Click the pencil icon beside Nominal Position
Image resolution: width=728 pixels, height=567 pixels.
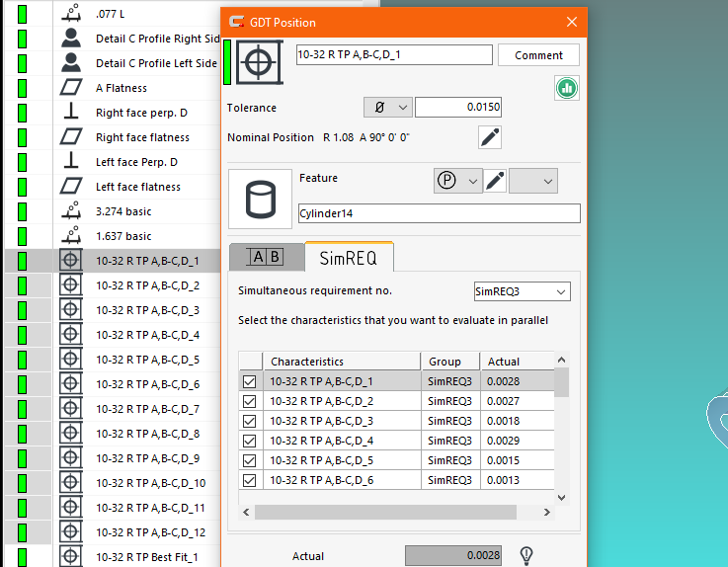click(x=490, y=137)
